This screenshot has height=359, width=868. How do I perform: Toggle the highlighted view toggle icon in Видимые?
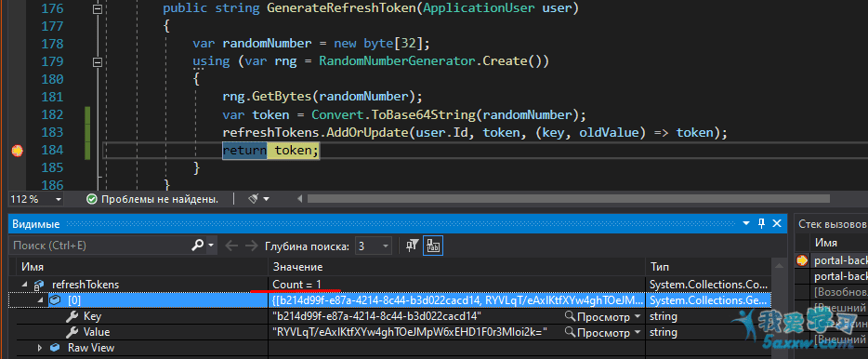tap(432, 246)
